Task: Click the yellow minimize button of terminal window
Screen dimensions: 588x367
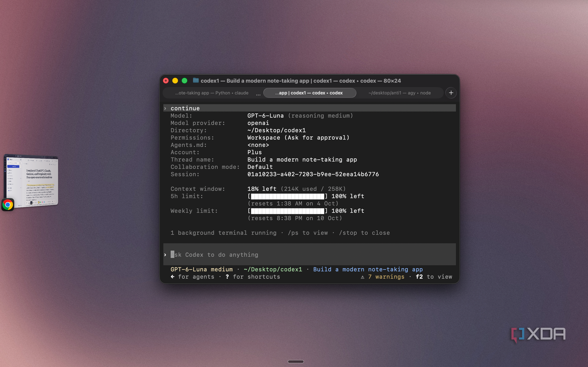Action: (175, 81)
